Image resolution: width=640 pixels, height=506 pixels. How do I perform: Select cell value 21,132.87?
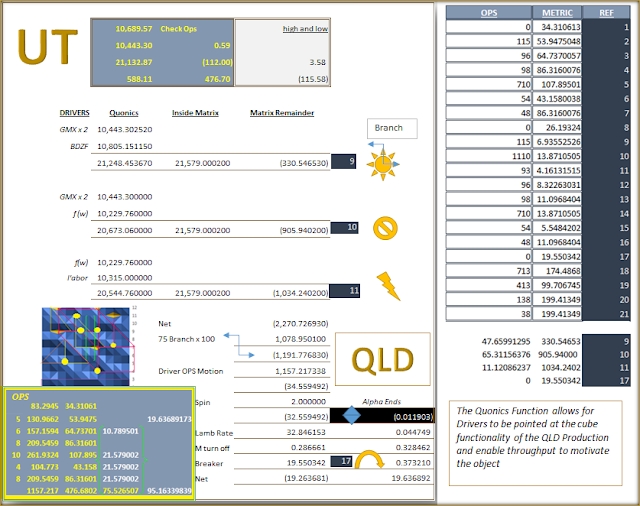134,62
